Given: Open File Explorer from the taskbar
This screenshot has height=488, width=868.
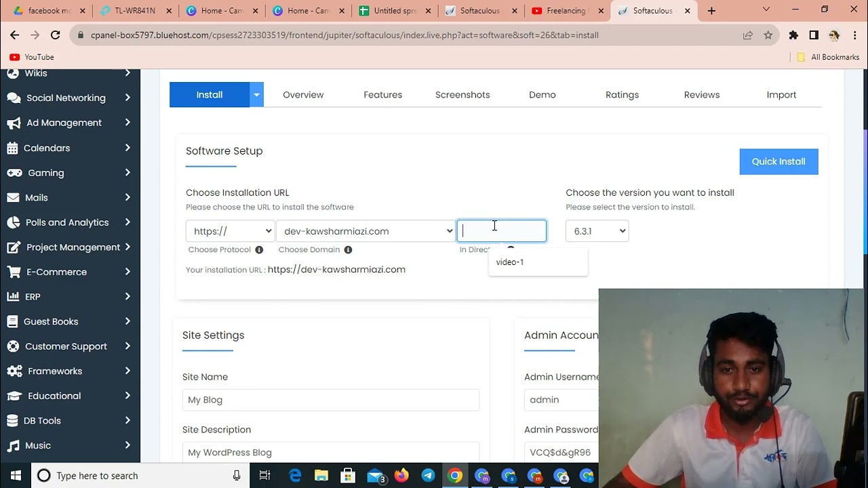Looking at the screenshot, I should [x=321, y=476].
